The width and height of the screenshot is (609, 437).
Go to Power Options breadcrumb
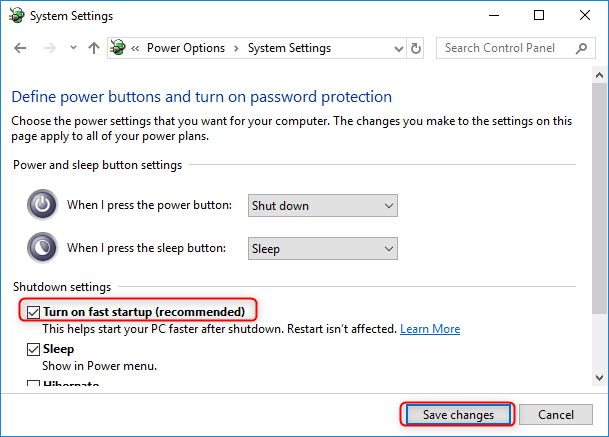186,48
